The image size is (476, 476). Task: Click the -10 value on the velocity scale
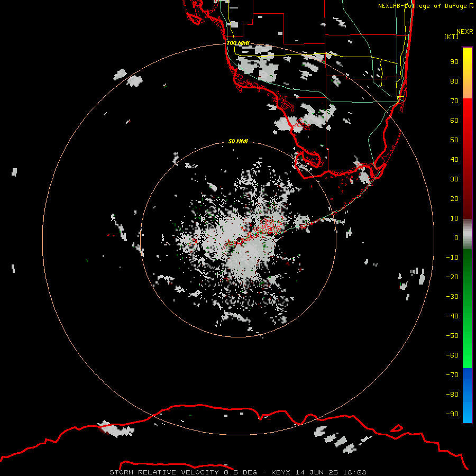pyautogui.click(x=452, y=258)
